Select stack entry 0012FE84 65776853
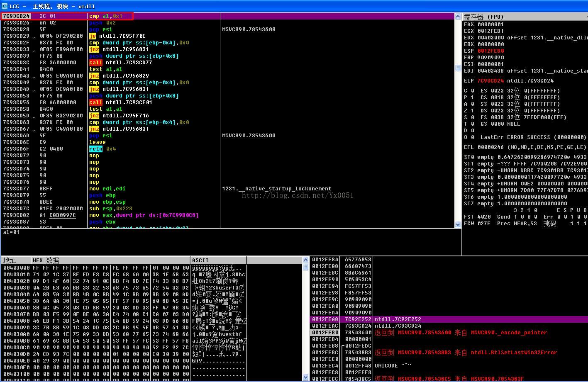This screenshot has height=382, width=588. (x=449, y=260)
